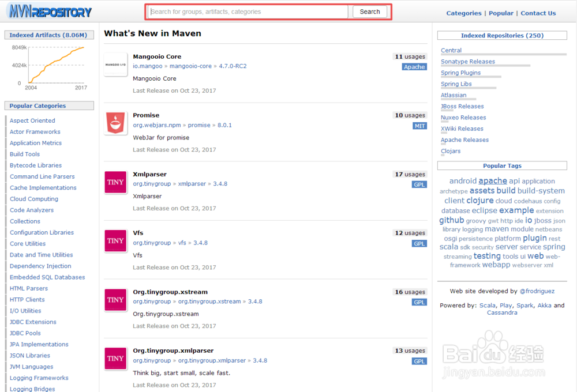
Task: Select the apache tag
Action: [493, 181]
